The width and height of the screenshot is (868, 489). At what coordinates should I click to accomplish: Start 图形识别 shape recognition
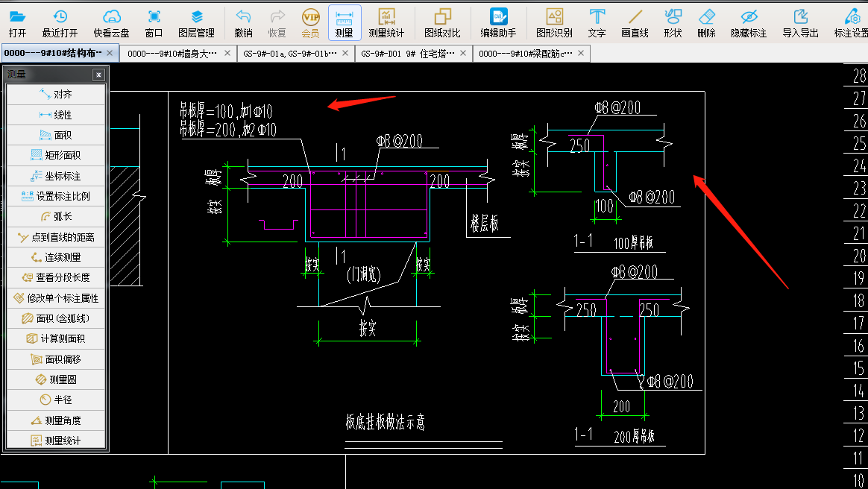[x=554, y=23]
